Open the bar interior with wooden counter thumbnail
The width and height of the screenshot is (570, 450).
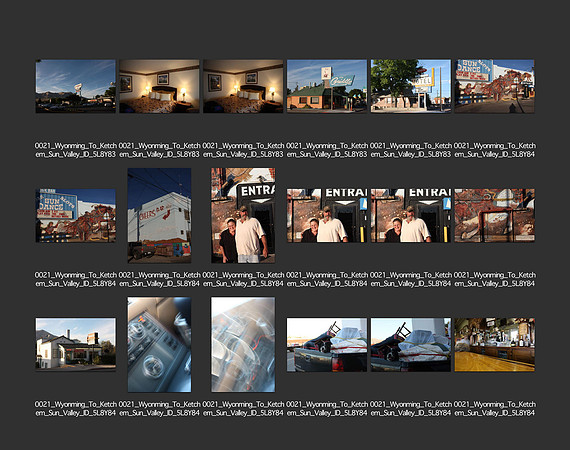pos(494,345)
